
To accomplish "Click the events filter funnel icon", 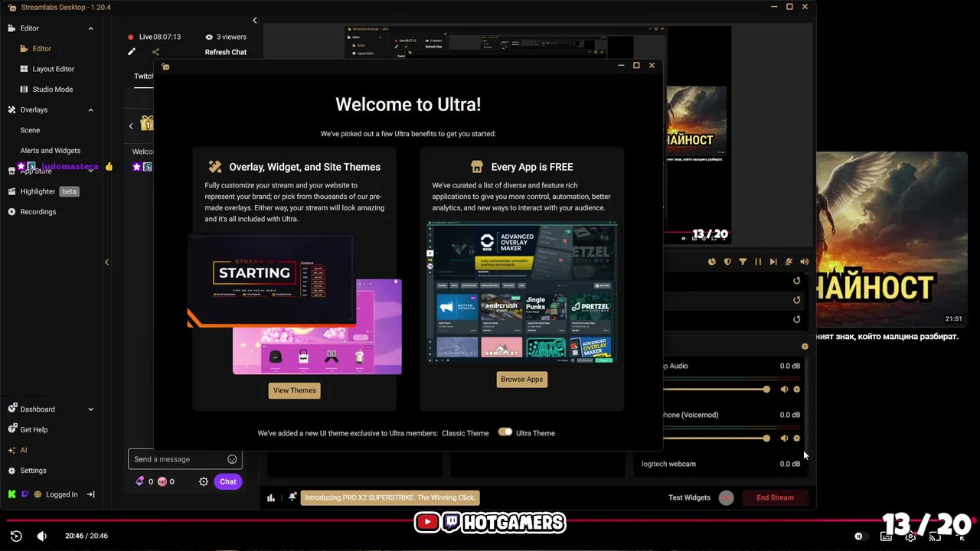I will tap(743, 262).
